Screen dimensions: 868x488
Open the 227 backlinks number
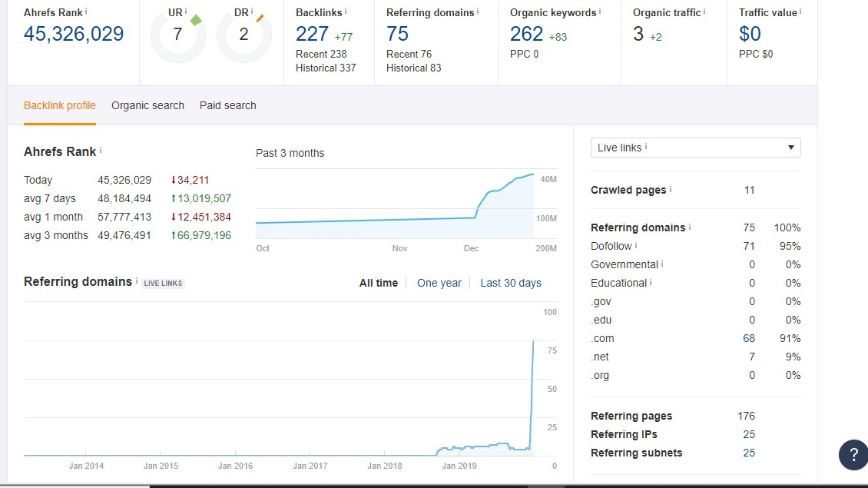(x=312, y=35)
